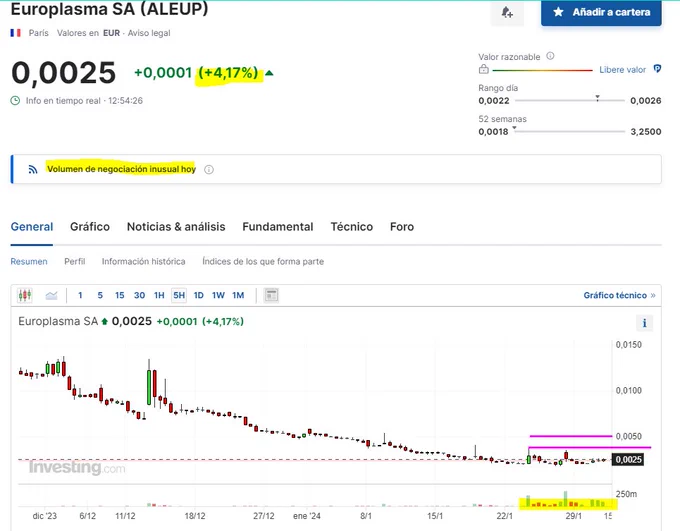Set chart interval to 30 minutes
Screen dimensions: 680x531
pos(139,295)
